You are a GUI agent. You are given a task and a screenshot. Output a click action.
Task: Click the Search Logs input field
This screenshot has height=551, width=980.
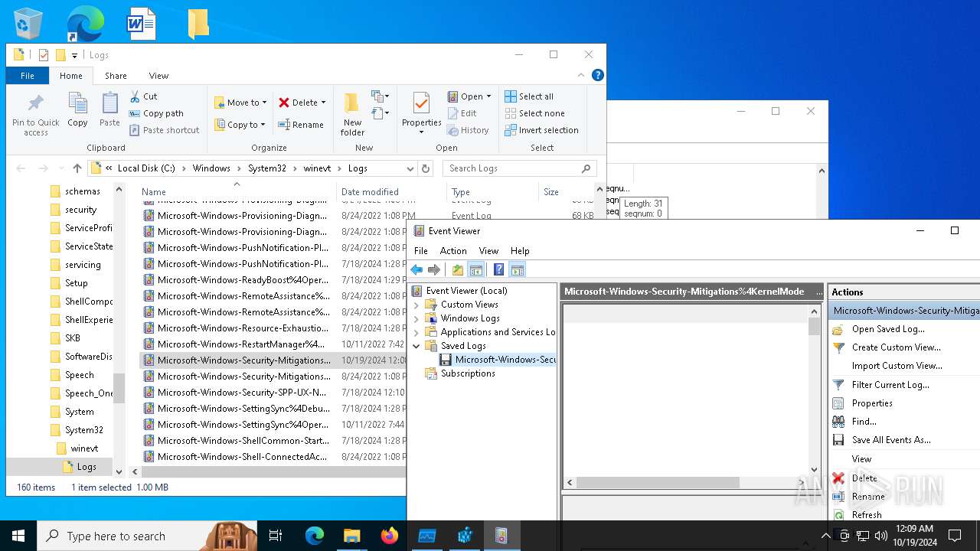pos(521,168)
